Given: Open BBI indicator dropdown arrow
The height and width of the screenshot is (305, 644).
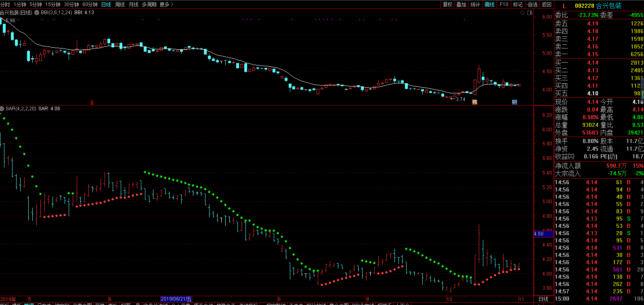Looking at the screenshot, I should [x=37, y=13].
